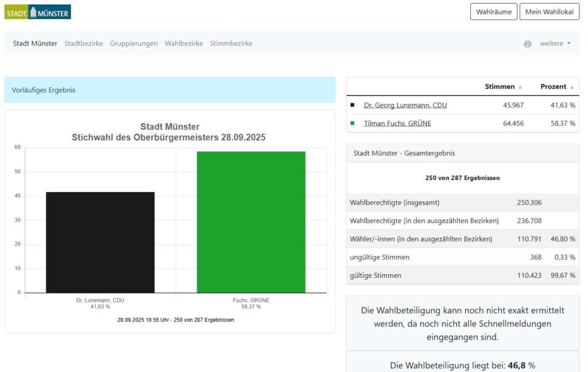Open the Wahlräume button
The height and width of the screenshot is (372, 588).
tap(493, 12)
